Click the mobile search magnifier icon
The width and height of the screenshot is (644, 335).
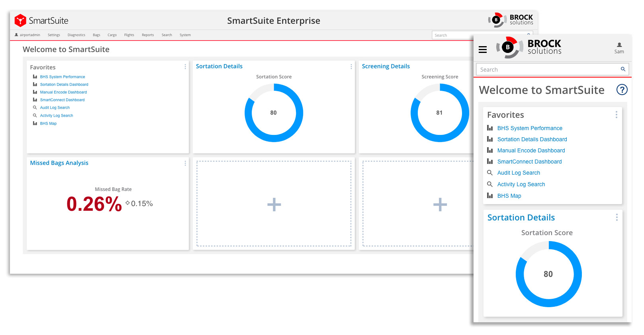click(x=623, y=69)
